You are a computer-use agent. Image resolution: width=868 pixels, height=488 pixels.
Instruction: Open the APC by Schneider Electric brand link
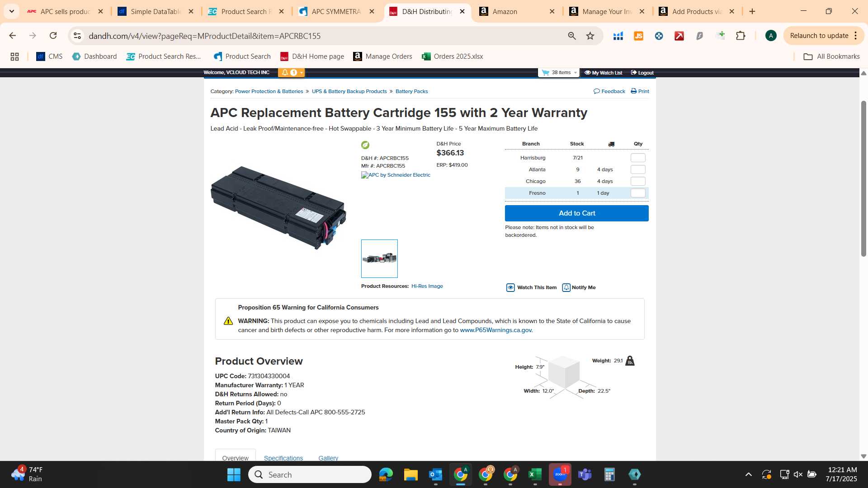[396, 175]
